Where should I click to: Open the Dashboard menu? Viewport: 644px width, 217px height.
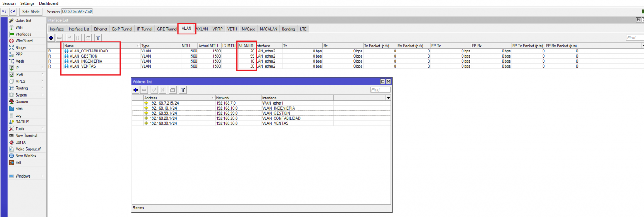49,3
